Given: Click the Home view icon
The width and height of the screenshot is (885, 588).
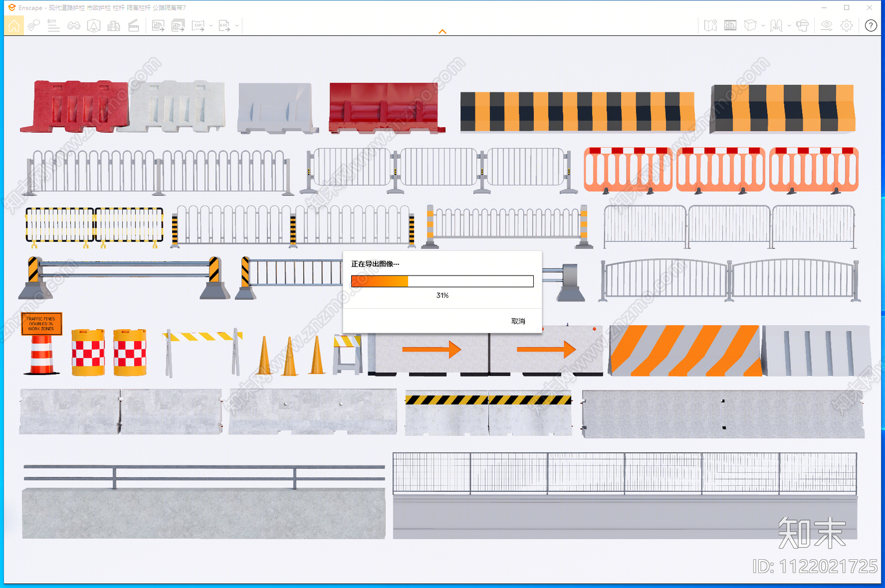Looking at the screenshot, I should [14, 25].
